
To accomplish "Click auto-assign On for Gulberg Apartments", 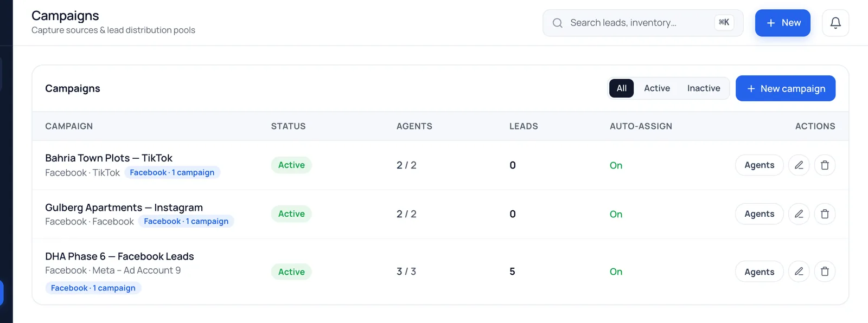I will [x=616, y=214].
